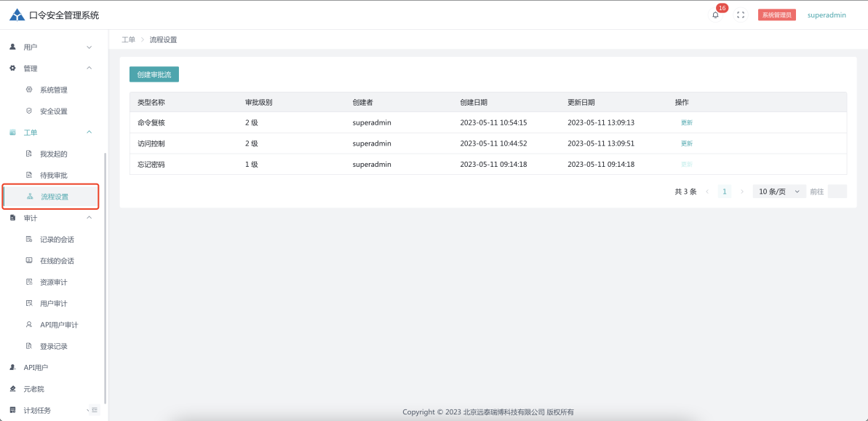Viewport: 868px width, 421px height.
Task: Open 系统管理 from the sidebar
Action: [x=53, y=90]
